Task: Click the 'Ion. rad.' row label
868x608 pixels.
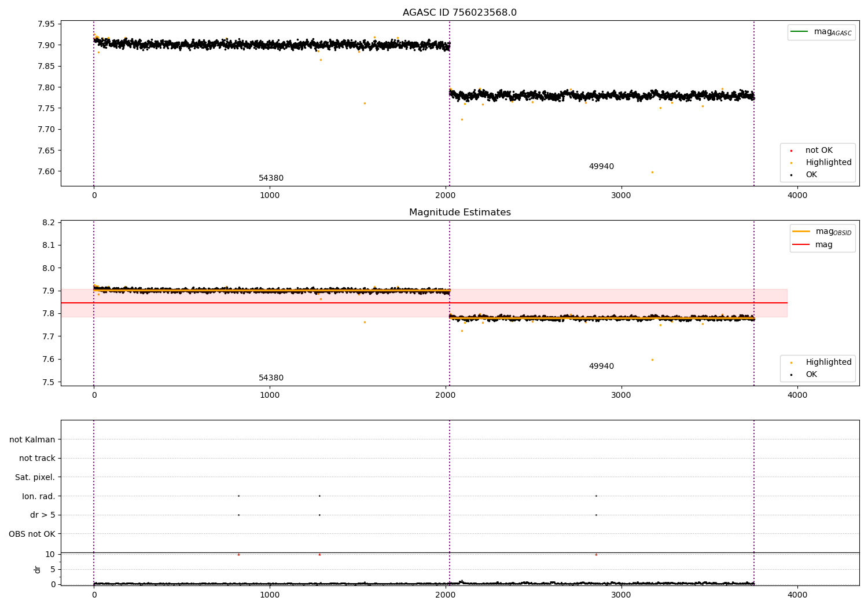Action: [x=39, y=496]
